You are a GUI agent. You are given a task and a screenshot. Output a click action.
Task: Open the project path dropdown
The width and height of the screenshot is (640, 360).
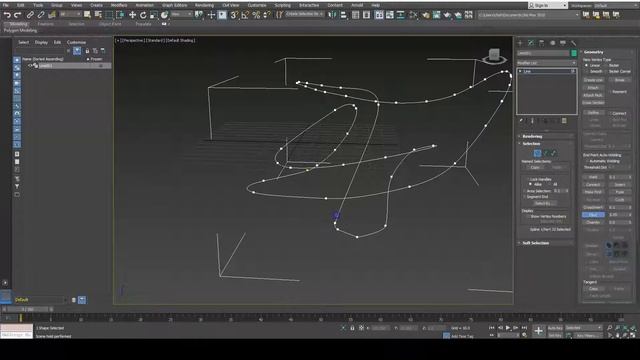click(529, 15)
